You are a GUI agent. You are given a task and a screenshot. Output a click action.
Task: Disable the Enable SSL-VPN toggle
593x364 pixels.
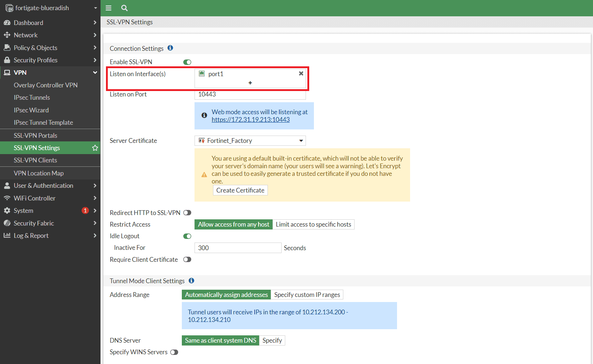[x=187, y=62]
